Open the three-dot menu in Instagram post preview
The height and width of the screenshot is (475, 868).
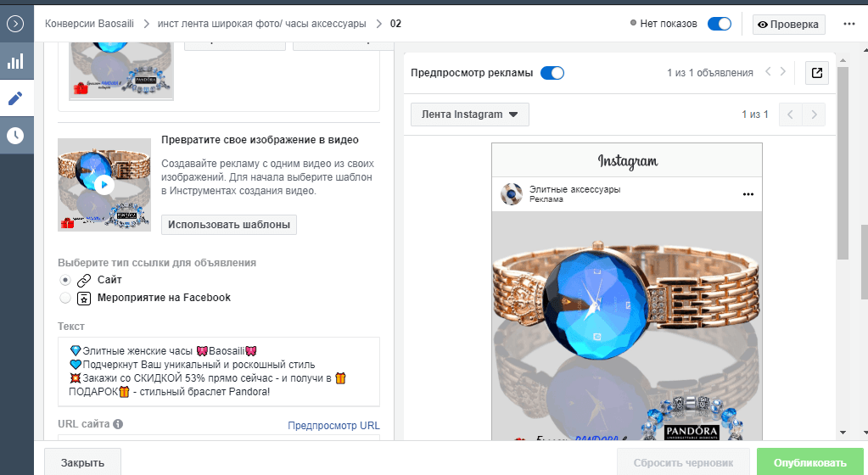(x=748, y=194)
